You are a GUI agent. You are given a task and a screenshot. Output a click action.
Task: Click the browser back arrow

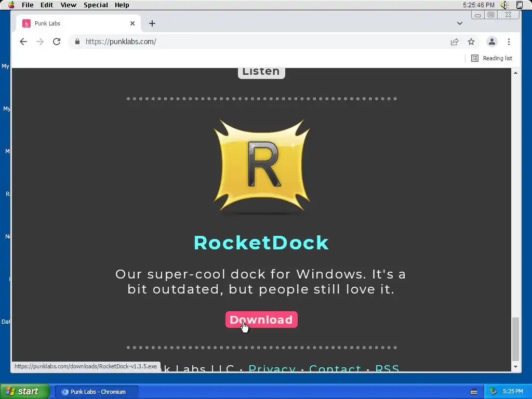[x=23, y=42]
